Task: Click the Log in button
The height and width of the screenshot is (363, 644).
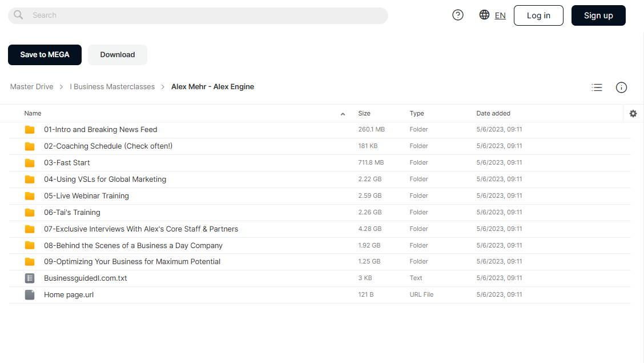Action: click(x=538, y=15)
